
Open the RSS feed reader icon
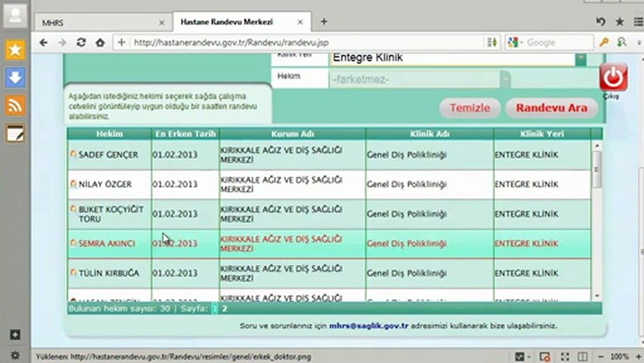click(x=15, y=105)
